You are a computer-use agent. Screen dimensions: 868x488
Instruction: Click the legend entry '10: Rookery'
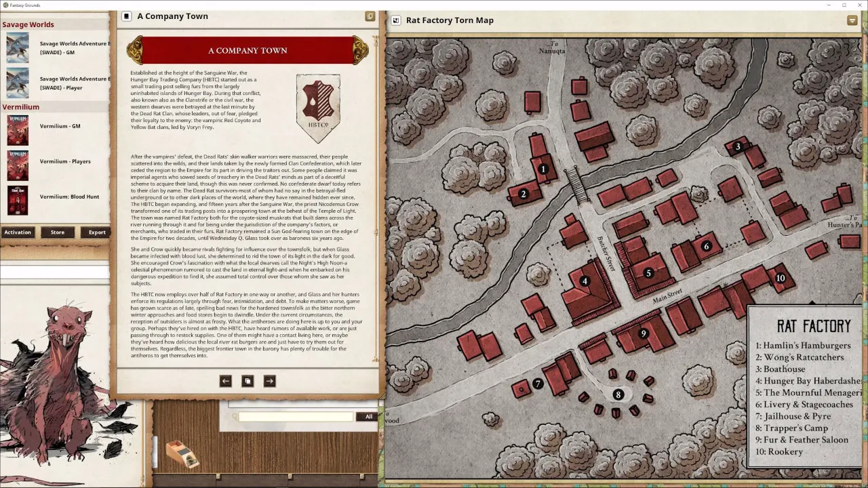778,451
